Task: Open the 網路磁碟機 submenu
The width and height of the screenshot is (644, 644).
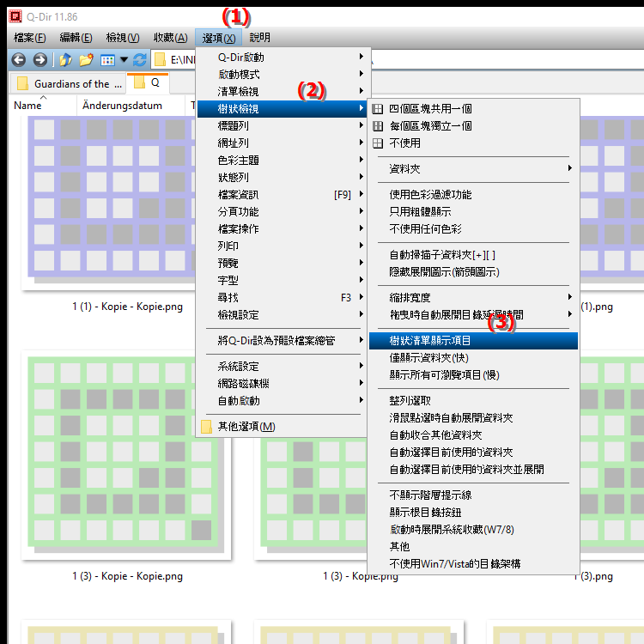Action: point(282,384)
